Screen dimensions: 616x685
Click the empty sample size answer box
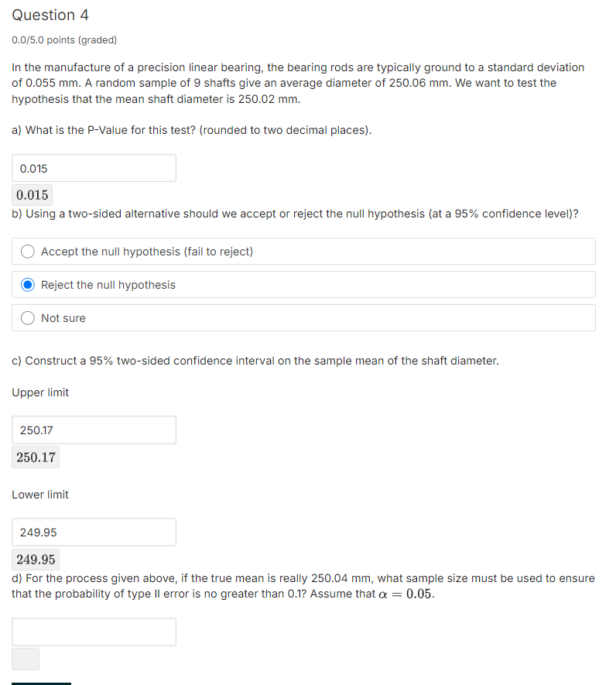pyautogui.click(x=93, y=632)
